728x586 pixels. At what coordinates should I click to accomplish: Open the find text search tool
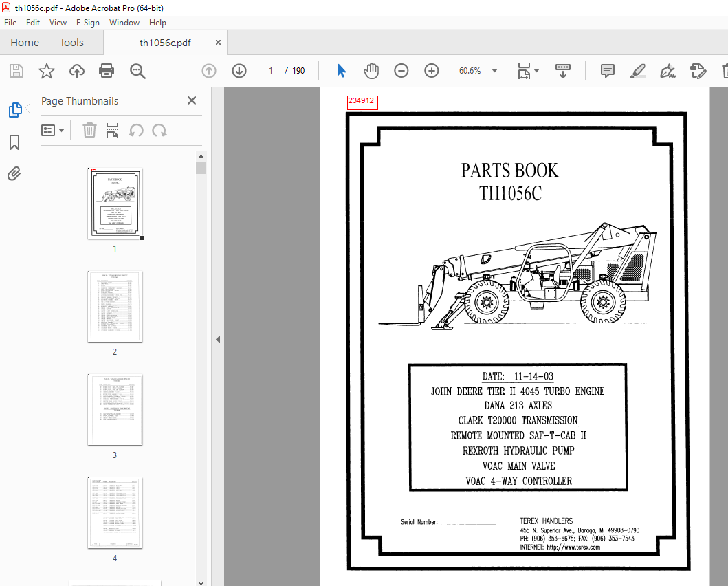(137, 71)
